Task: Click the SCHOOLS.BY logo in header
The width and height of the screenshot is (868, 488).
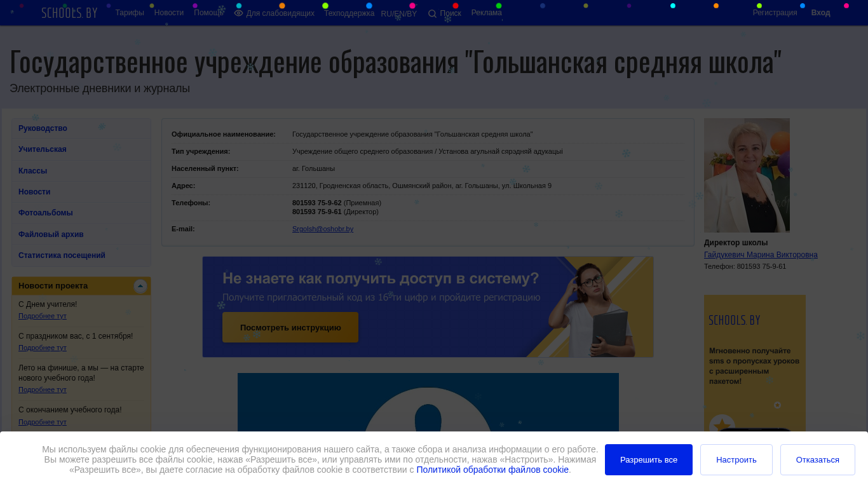Action: (x=69, y=13)
